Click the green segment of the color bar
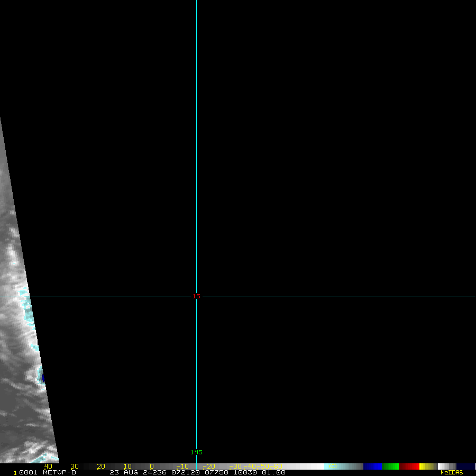The width and height of the screenshot is (476, 476). (x=390, y=466)
